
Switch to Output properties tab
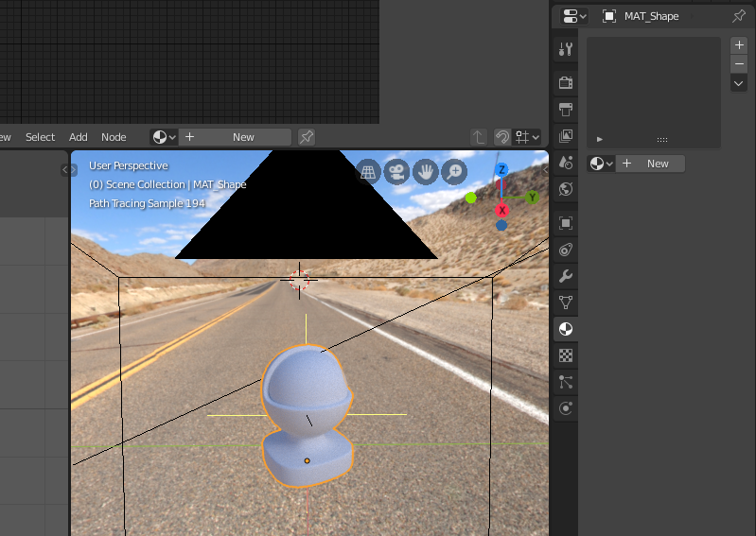pyautogui.click(x=566, y=109)
